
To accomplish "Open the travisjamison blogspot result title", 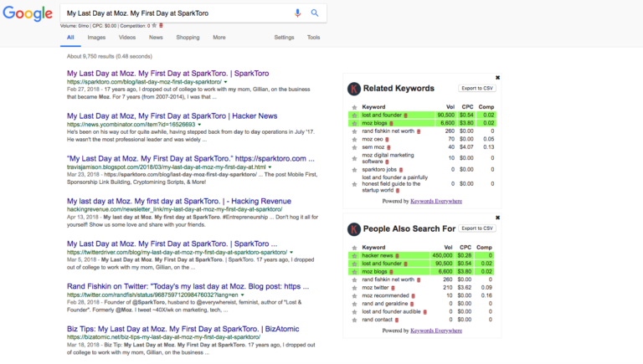I will coord(191,159).
